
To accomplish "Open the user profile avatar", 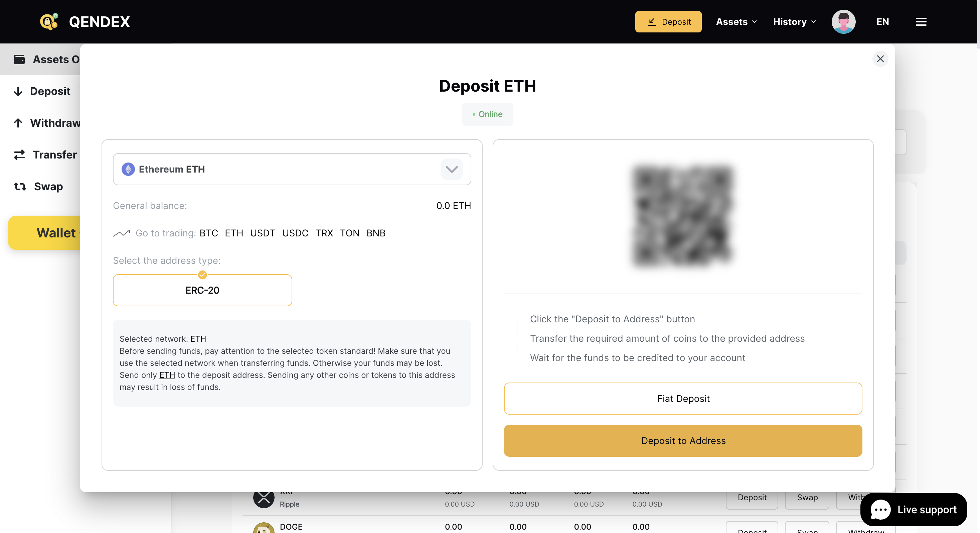I will coord(843,22).
